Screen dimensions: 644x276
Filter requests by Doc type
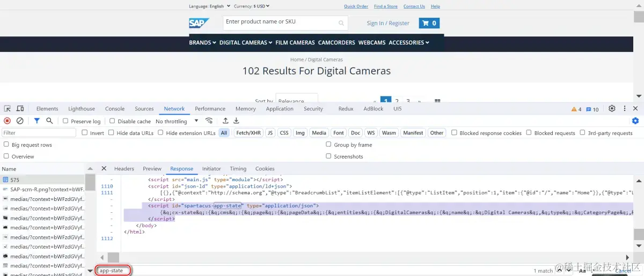(x=355, y=133)
